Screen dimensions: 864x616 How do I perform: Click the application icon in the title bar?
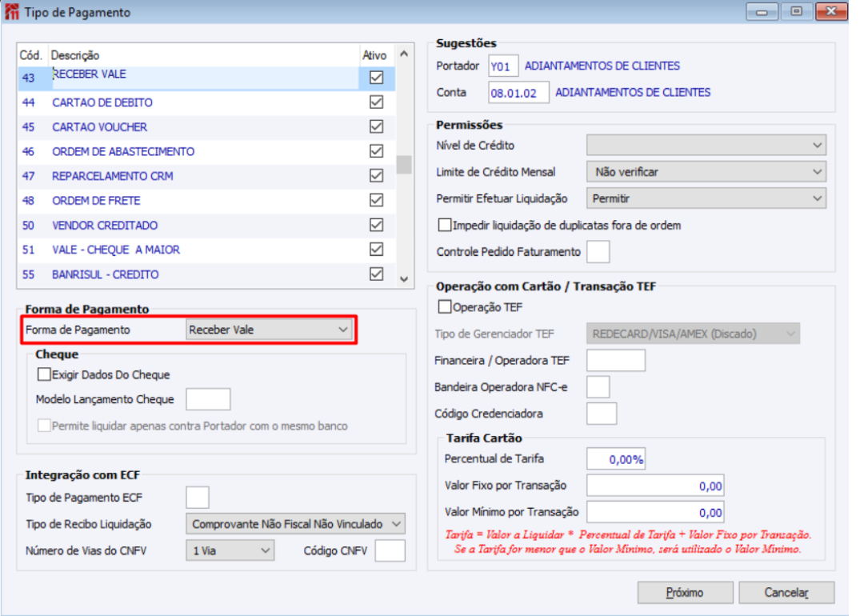tap(11, 11)
